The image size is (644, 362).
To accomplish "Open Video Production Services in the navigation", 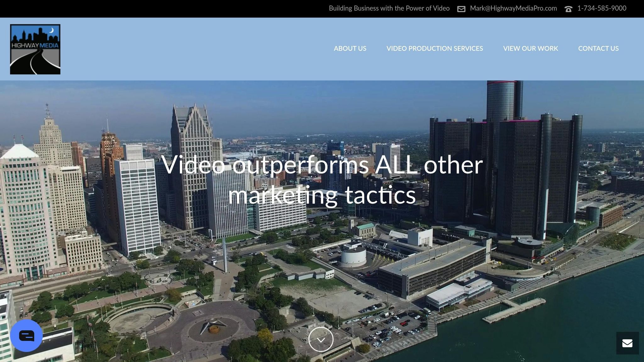I will coord(435,48).
